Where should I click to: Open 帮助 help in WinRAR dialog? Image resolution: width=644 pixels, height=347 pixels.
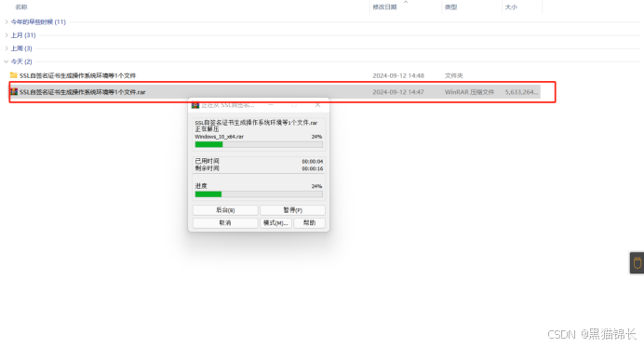(x=309, y=223)
